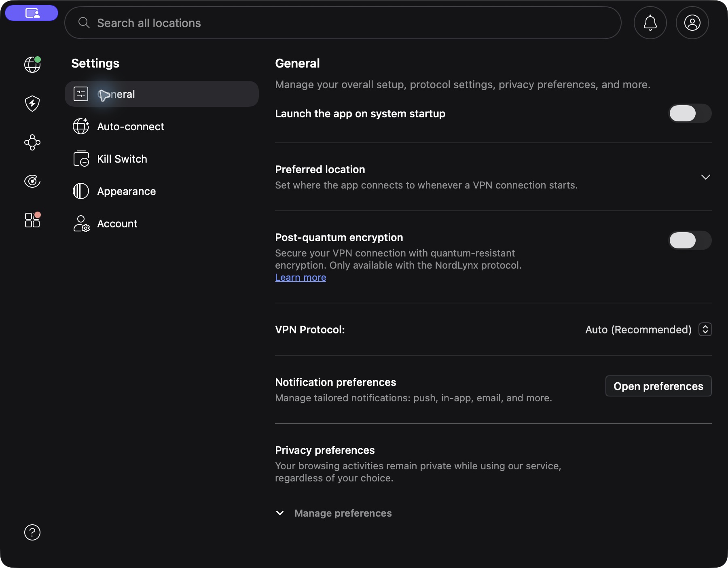Click the notifications bell icon
728x568 pixels.
click(x=650, y=23)
